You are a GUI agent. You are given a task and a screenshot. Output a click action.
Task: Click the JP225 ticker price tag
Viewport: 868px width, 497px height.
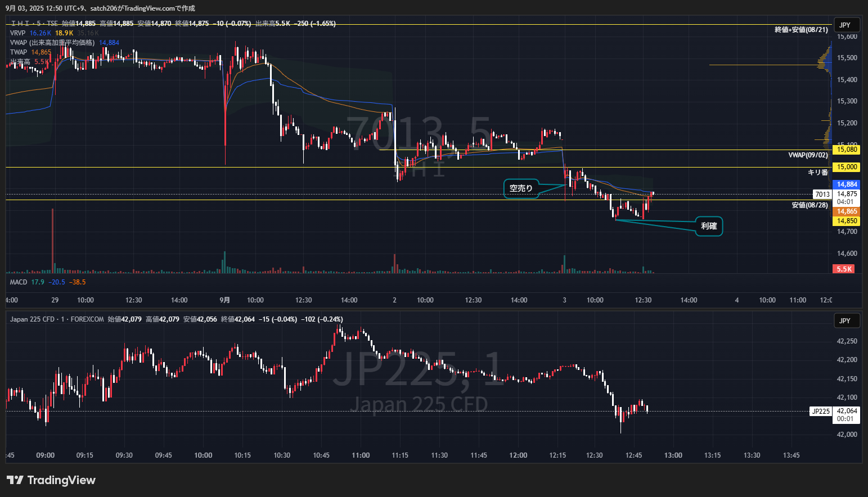point(821,412)
